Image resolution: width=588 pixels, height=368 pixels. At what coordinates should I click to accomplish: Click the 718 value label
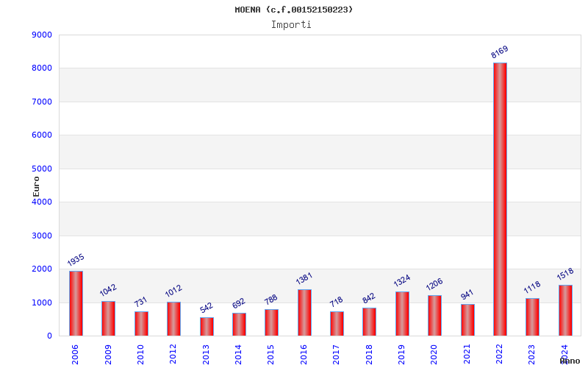[336, 302]
